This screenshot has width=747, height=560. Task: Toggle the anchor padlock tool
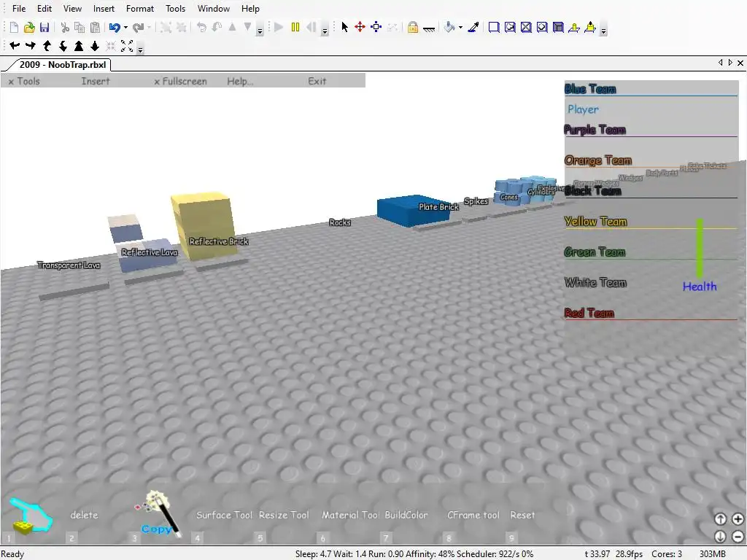(413, 27)
